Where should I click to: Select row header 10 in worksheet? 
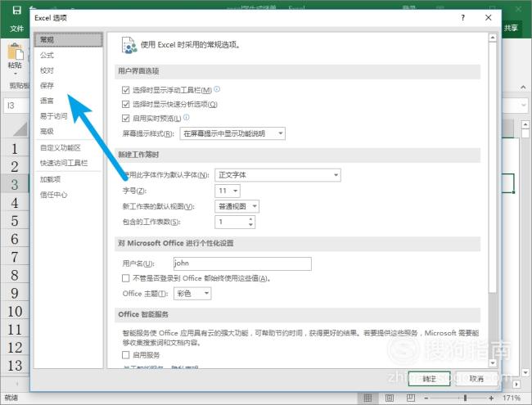14,312
